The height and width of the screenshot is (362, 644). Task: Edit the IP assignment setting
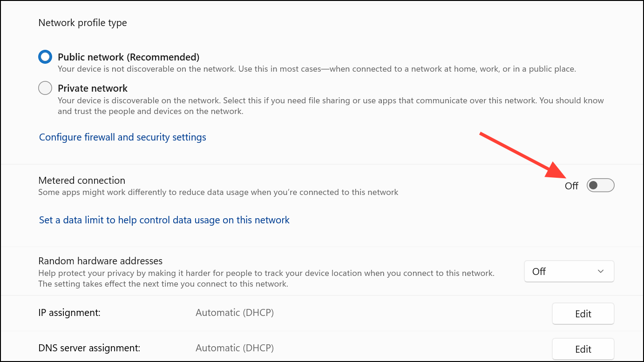pos(583,314)
